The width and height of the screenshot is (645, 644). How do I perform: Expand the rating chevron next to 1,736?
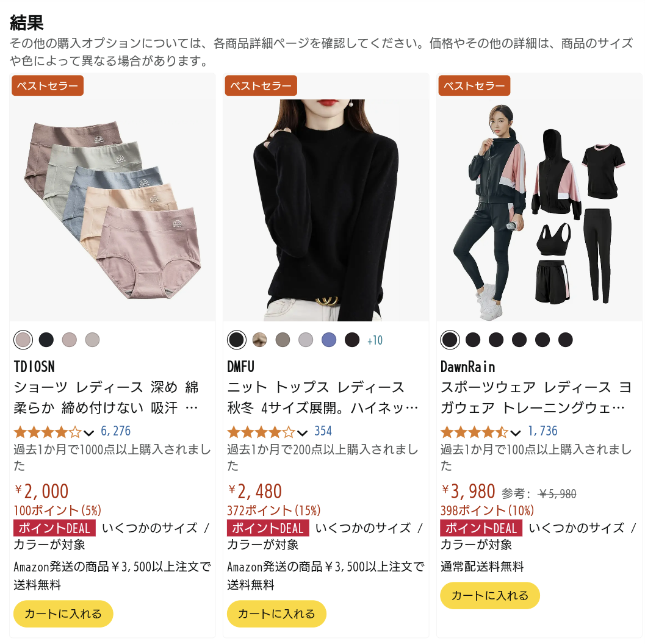(x=516, y=433)
